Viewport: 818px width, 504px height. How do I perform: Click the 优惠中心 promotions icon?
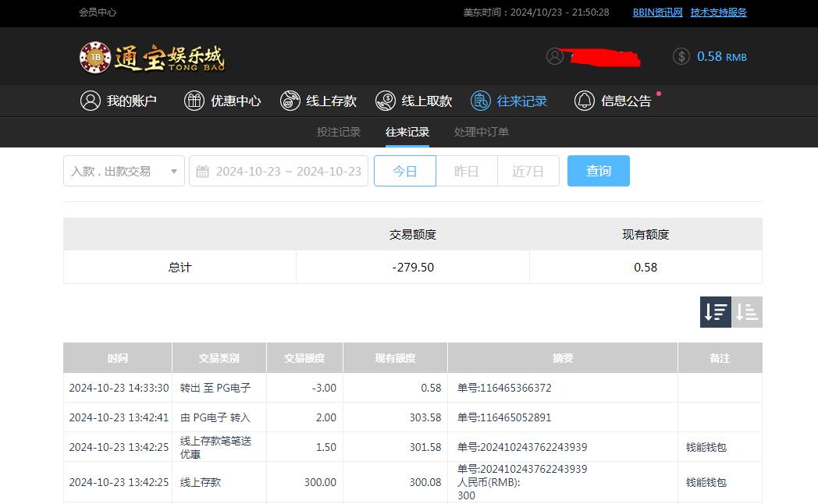tap(194, 101)
